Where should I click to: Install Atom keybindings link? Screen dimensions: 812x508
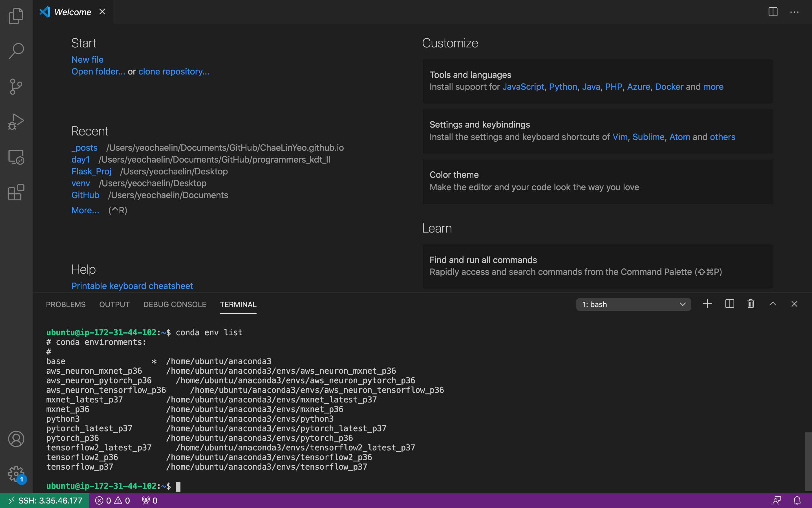click(x=680, y=137)
